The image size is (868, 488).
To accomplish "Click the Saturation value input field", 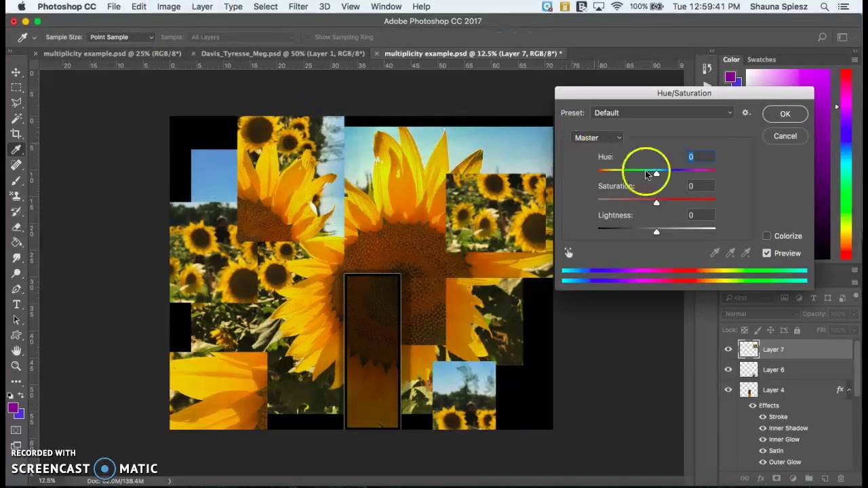I will coord(701,186).
